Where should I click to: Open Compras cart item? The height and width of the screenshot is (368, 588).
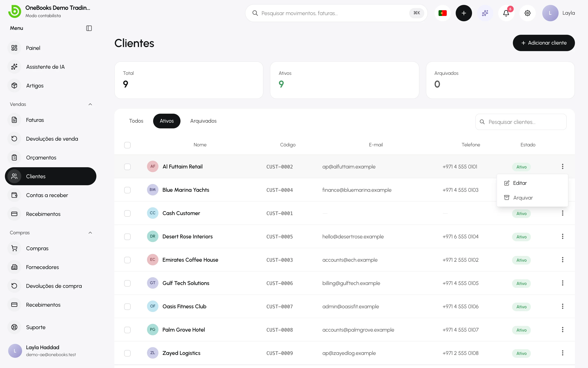51,248
